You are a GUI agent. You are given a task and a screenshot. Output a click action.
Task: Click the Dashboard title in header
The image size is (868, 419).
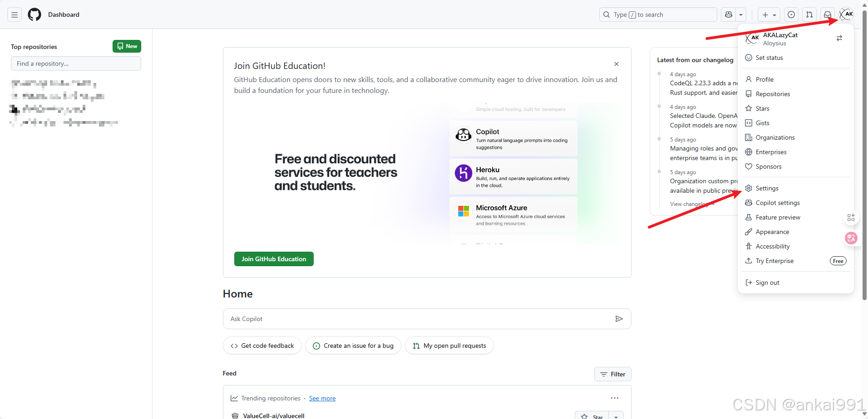(64, 15)
